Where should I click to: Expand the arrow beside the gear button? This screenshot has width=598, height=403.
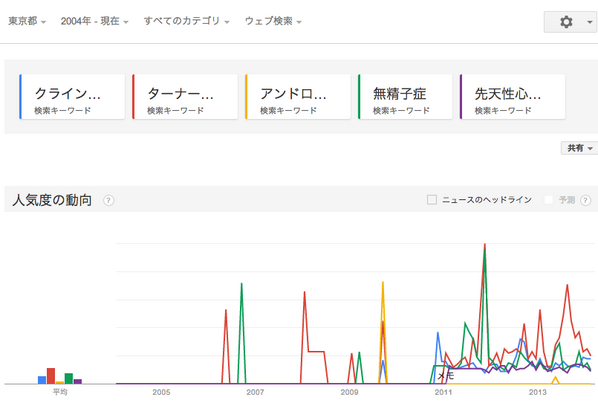pyautogui.click(x=590, y=22)
